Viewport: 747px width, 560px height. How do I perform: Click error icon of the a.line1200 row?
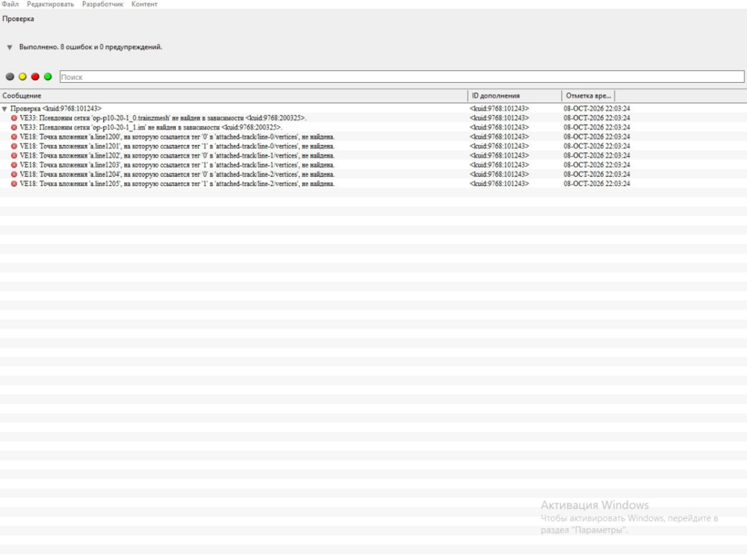click(13, 137)
